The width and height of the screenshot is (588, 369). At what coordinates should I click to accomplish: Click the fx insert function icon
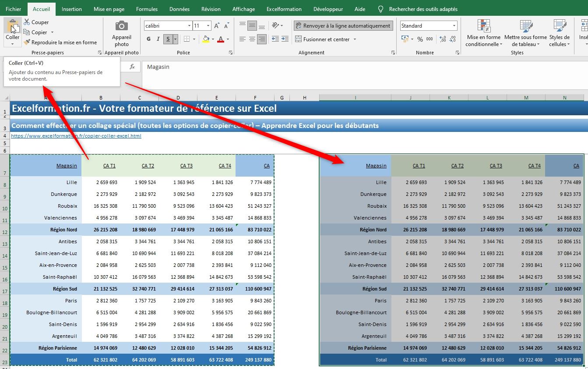point(132,67)
